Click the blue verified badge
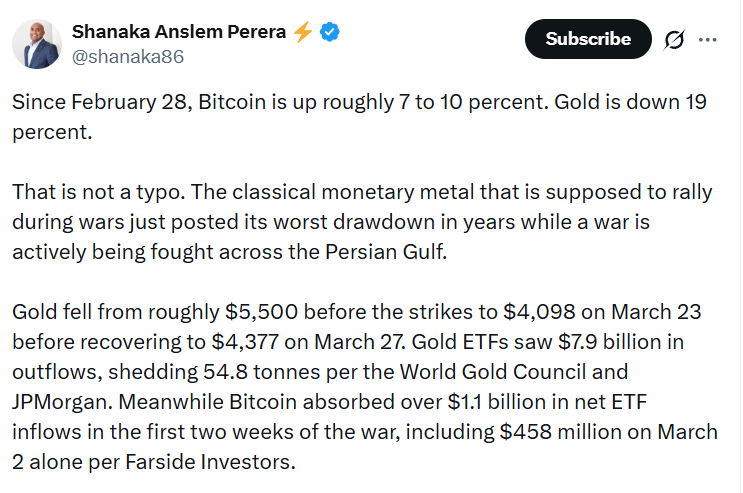The image size is (743, 493). [330, 32]
